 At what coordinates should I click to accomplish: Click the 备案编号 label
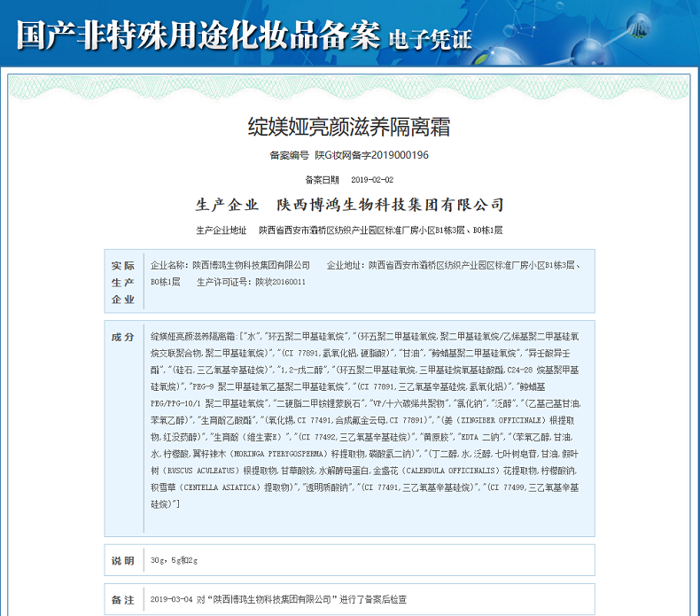(x=289, y=155)
